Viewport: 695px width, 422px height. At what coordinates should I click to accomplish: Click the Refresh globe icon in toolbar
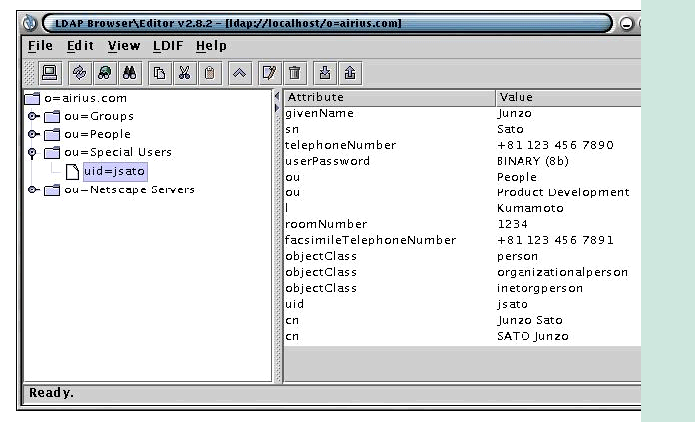(x=105, y=73)
